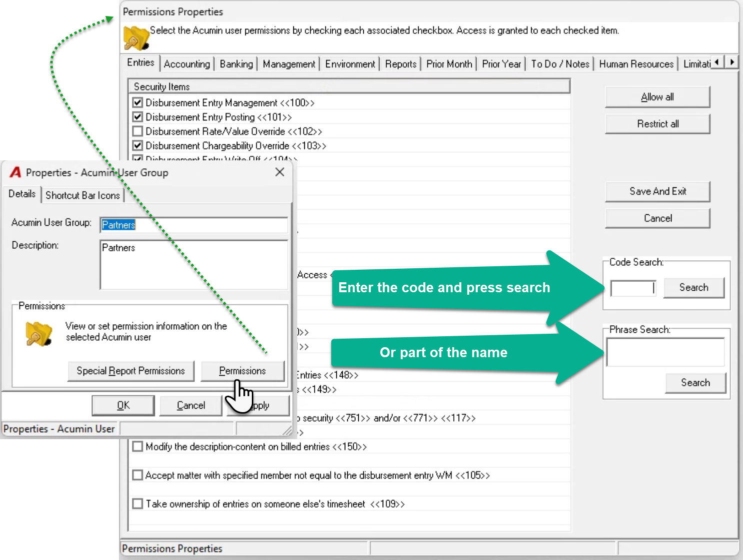Check Accept matter with specified member <<105>>
The height and width of the screenshot is (560, 743).
pos(138,475)
